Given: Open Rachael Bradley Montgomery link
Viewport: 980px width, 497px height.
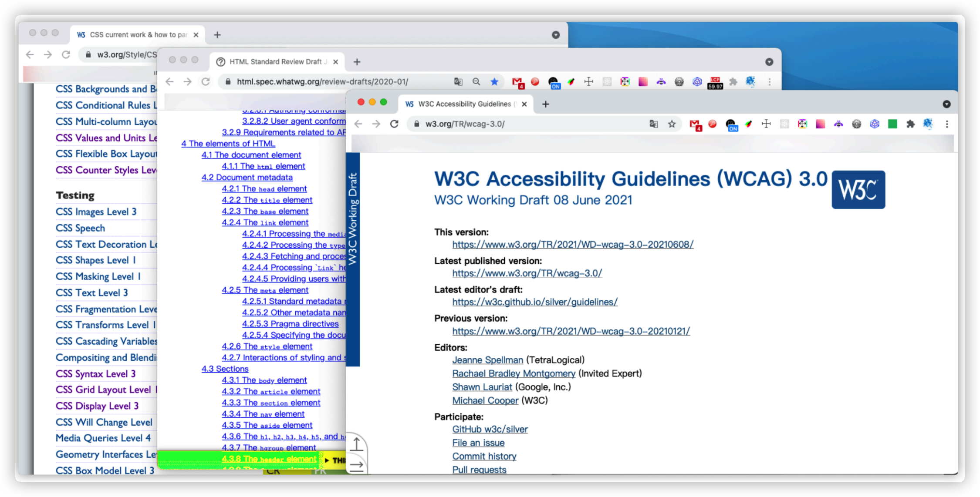Looking at the screenshot, I should pos(514,373).
